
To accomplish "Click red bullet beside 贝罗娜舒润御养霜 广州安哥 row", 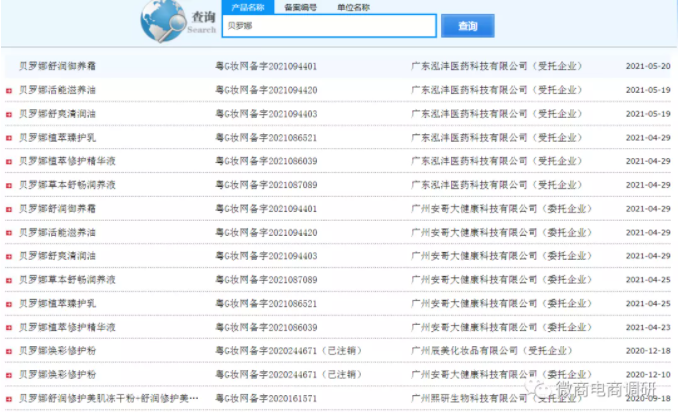I will click(x=9, y=209).
